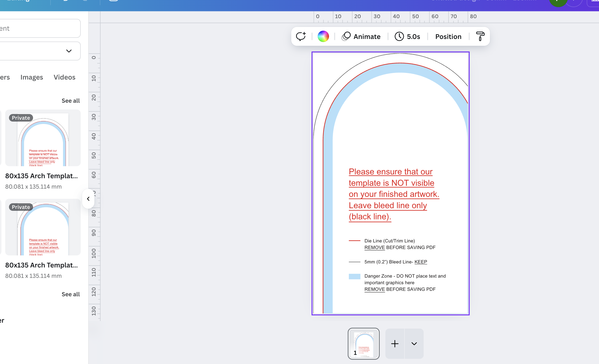The image size is (599, 364).
Task: Open the rainbow color picker wheel
Action: [x=323, y=36]
